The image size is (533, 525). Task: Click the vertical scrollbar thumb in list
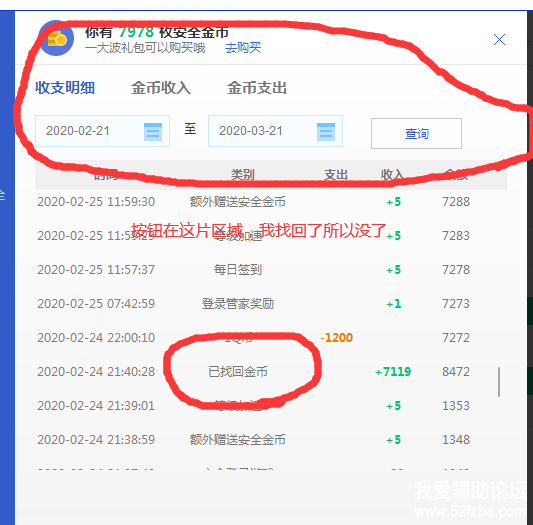click(x=499, y=382)
